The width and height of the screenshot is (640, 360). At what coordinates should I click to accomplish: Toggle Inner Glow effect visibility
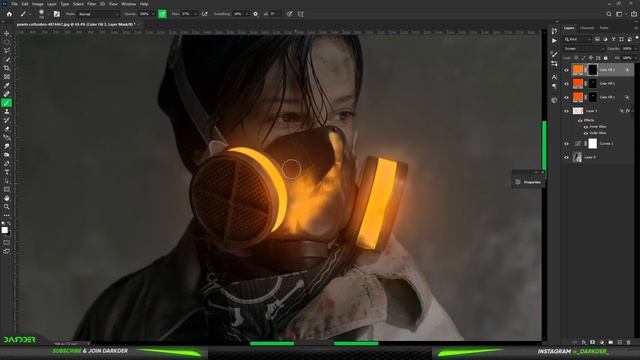(586, 127)
